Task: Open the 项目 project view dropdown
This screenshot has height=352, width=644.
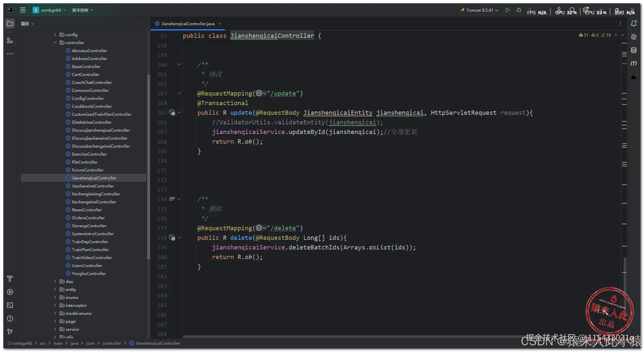Action: point(28,24)
